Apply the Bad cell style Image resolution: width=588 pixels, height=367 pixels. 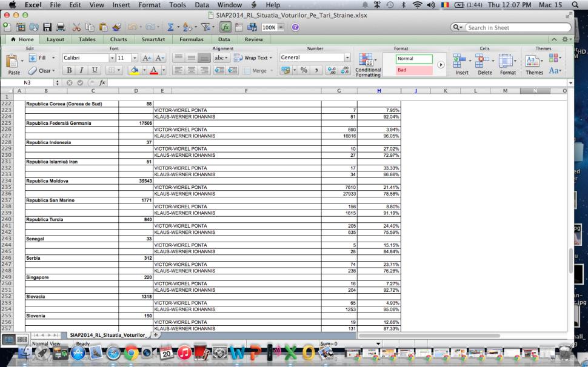click(x=415, y=70)
